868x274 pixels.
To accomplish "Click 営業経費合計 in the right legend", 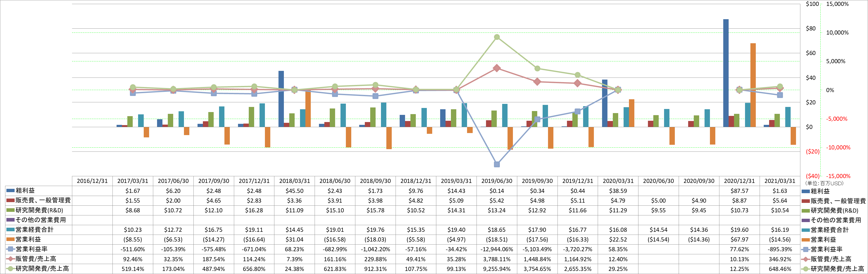I will (830, 230).
